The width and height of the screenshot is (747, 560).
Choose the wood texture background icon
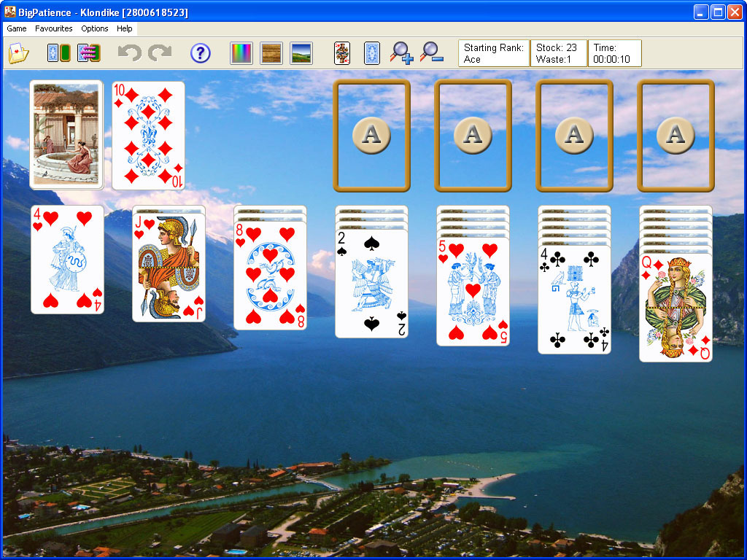click(x=271, y=53)
